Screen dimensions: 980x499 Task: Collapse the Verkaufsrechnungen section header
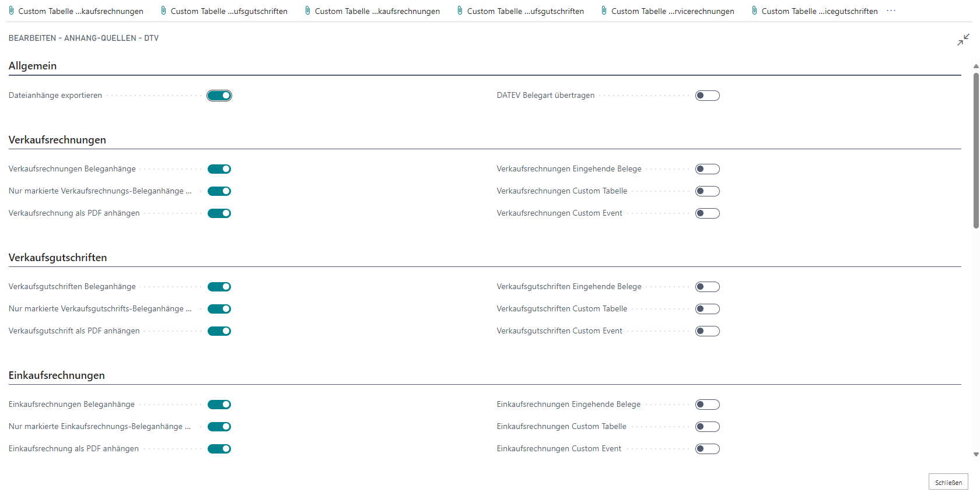coord(57,140)
